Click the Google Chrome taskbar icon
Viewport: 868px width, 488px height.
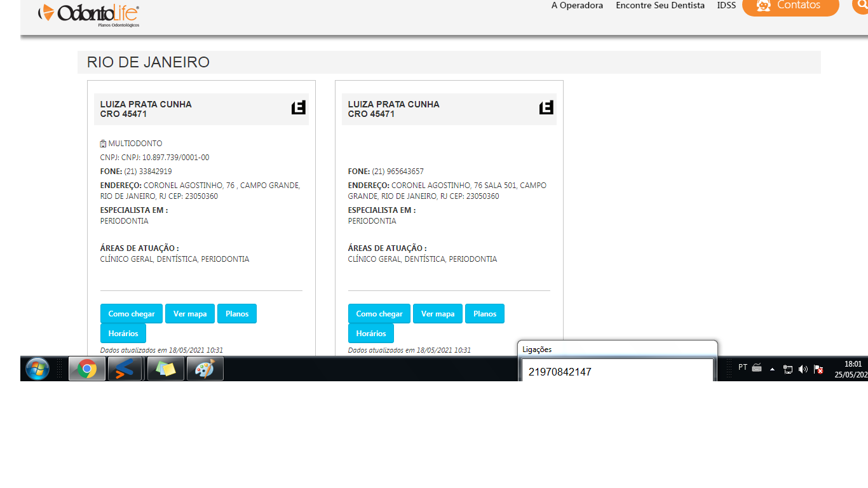click(x=87, y=369)
